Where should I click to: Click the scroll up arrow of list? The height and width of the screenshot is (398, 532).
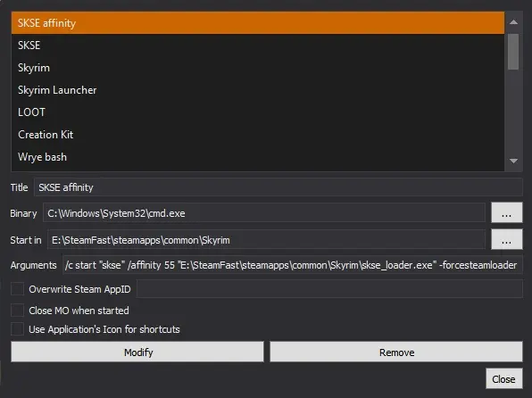click(x=513, y=22)
